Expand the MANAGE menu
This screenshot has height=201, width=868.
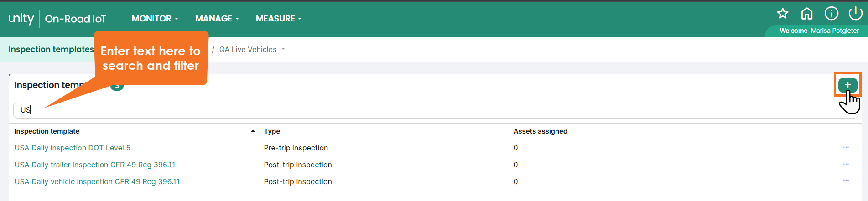point(217,19)
